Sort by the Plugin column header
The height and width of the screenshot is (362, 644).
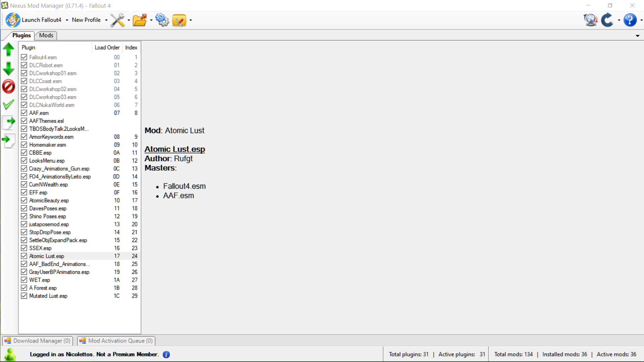pyautogui.click(x=55, y=48)
